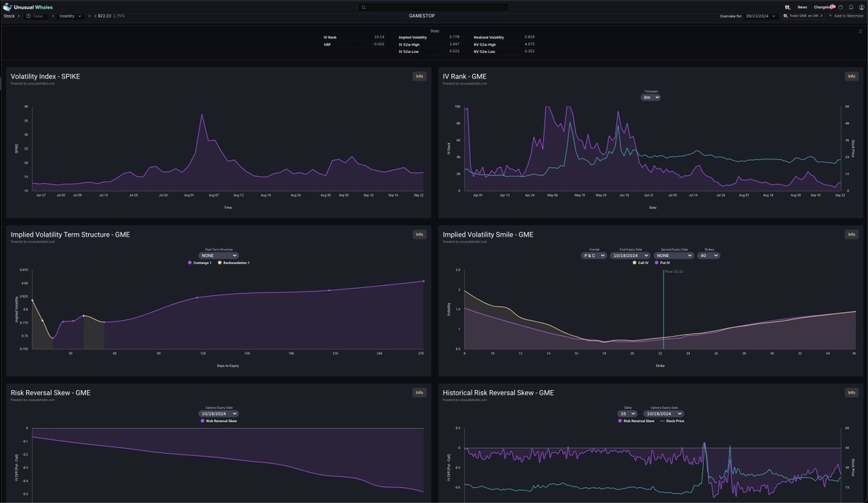
Task: Click the search magnifier icon
Action: (366, 7)
